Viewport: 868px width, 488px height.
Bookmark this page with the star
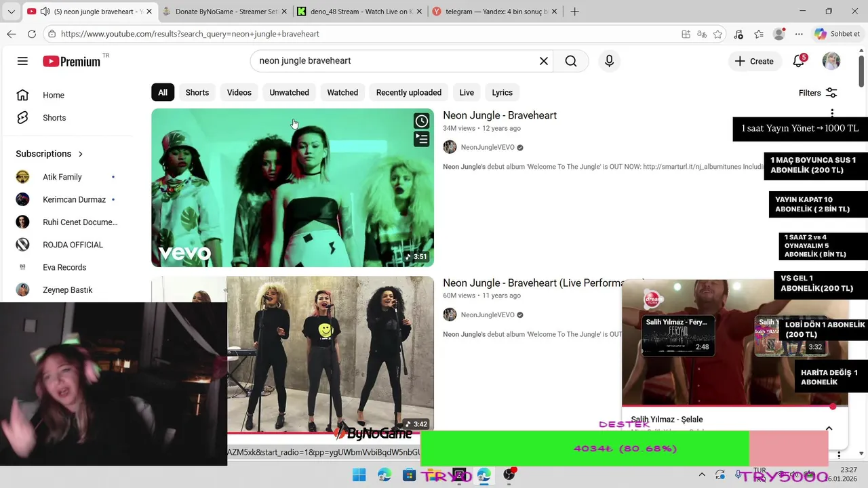(x=717, y=34)
